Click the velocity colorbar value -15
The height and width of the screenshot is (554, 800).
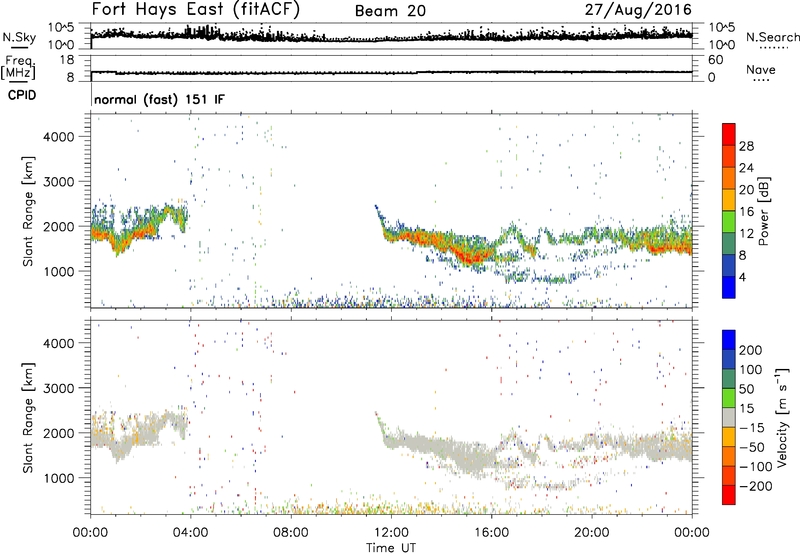(x=752, y=427)
